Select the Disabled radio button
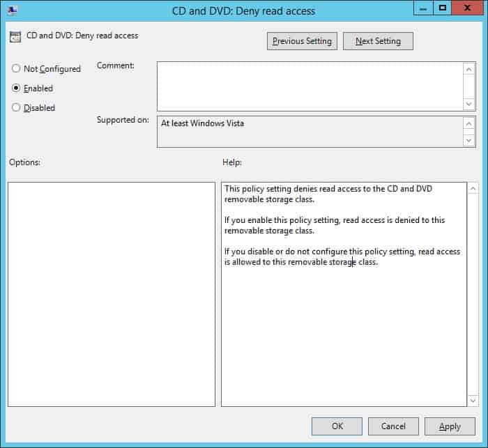Screen dimensions: 488x448 point(16,108)
